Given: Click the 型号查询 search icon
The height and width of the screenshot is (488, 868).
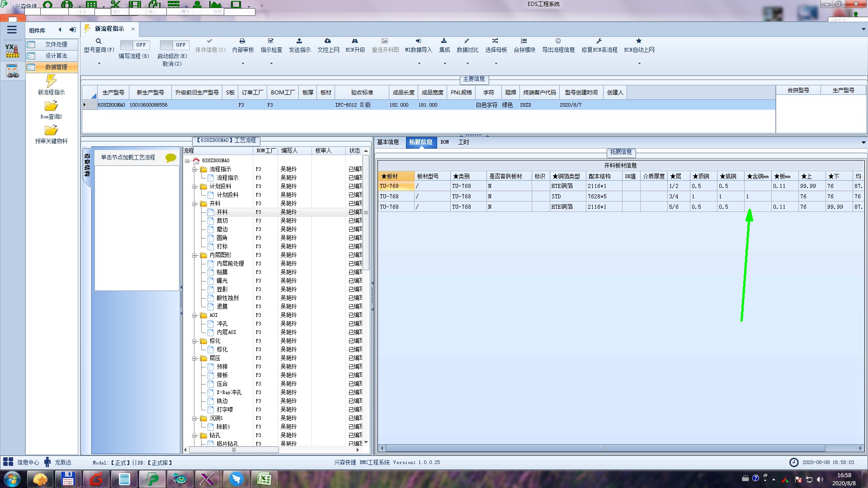Looking at the screenshot, I should click(99, 41).
